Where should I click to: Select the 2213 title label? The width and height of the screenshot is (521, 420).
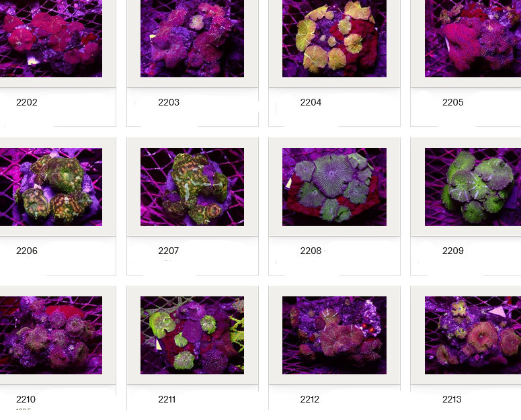click(x=452, y=400)
